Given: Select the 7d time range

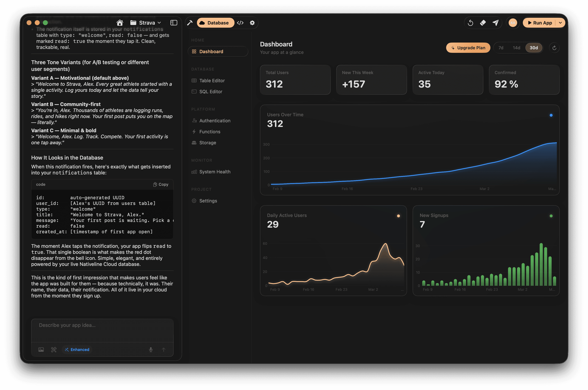Looking at the screenshot, I should (x=501, y=48).
